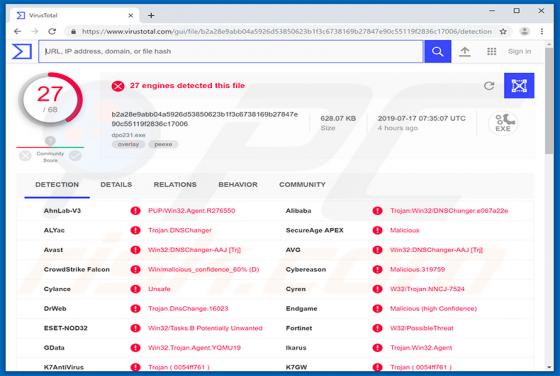Click AVG engine name
The width and height of the screenshot is (560, 376).
coord(293,250)
